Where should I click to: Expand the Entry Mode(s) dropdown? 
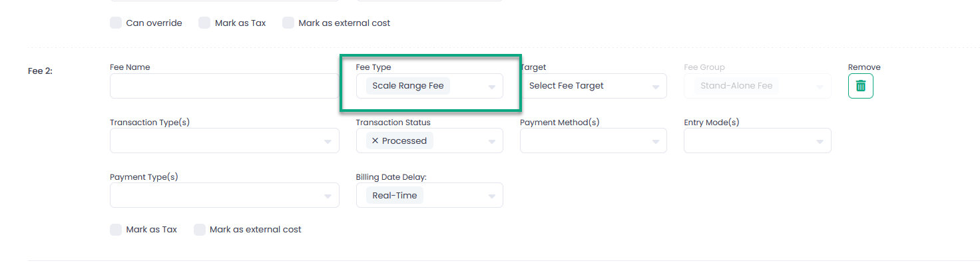coord(820,141)
